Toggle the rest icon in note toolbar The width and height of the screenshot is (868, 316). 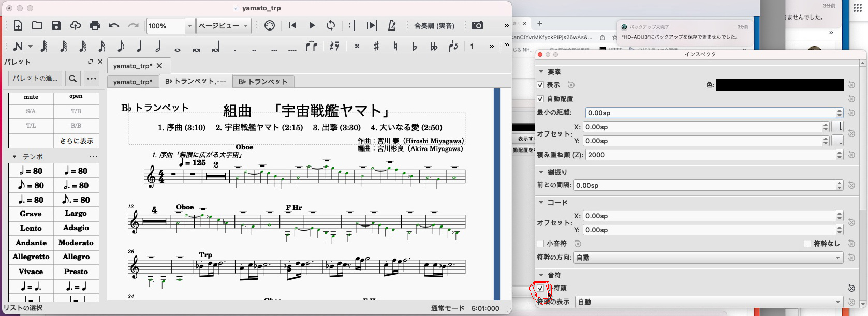click(334, 47)
